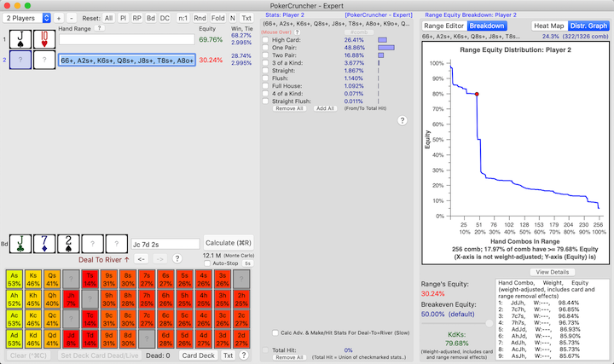Pick the As 53% deck card
The width and height of the screenshot is (614, 364).
tap(14, 280)
